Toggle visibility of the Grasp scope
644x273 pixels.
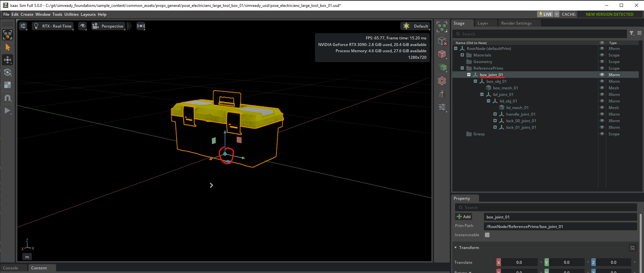point(602,134)
